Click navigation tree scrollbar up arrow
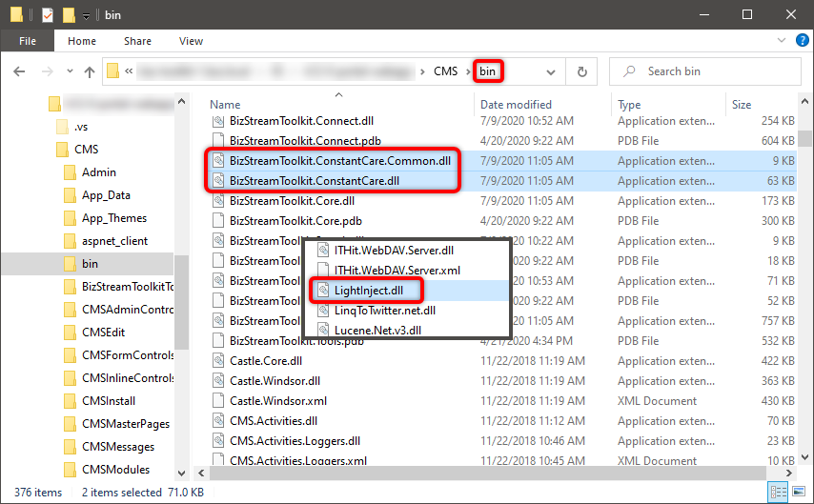Image resolution: width=814 pixels, height=504 pixels. click(x=182, y=101)
